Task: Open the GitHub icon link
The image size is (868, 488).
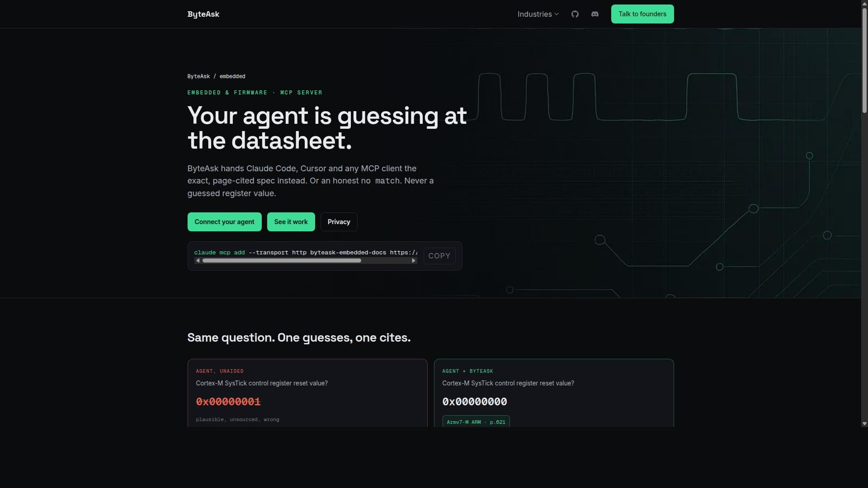Action: pyautogui.click(x=575, y=14)
